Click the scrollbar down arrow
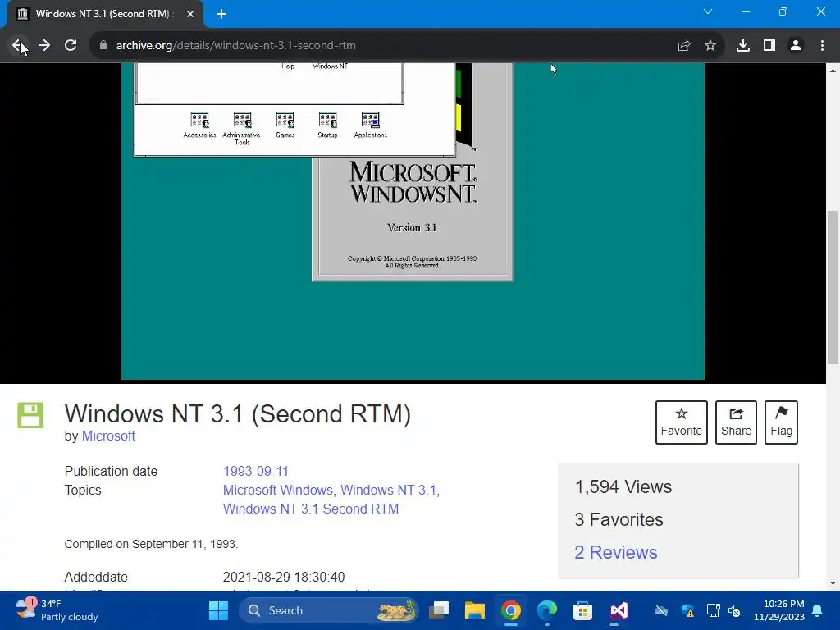This screenshot has width=840, height=630. pyautogui.click(x=833, y=583)
